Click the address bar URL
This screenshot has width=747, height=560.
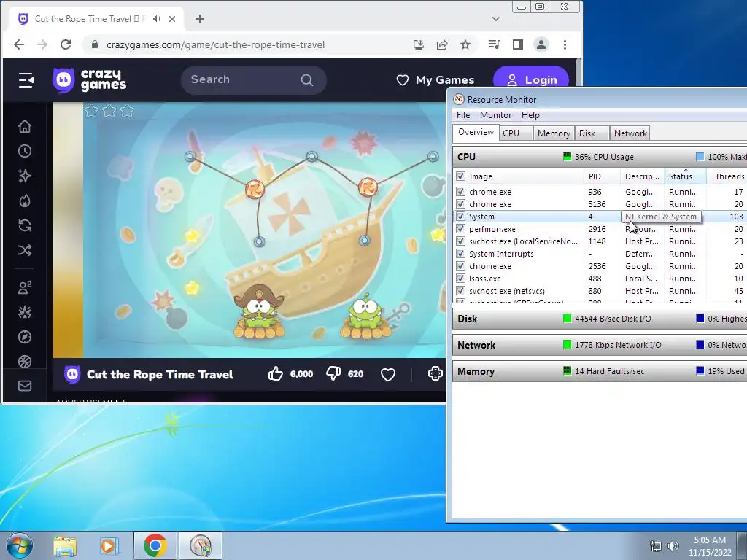pyautogui.click(x=215, y=44)
